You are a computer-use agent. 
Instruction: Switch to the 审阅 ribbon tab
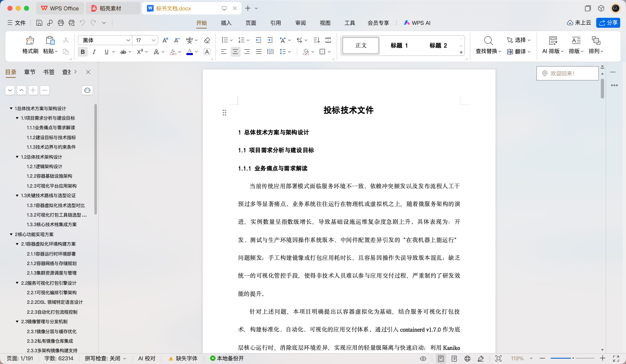point(300,23)
